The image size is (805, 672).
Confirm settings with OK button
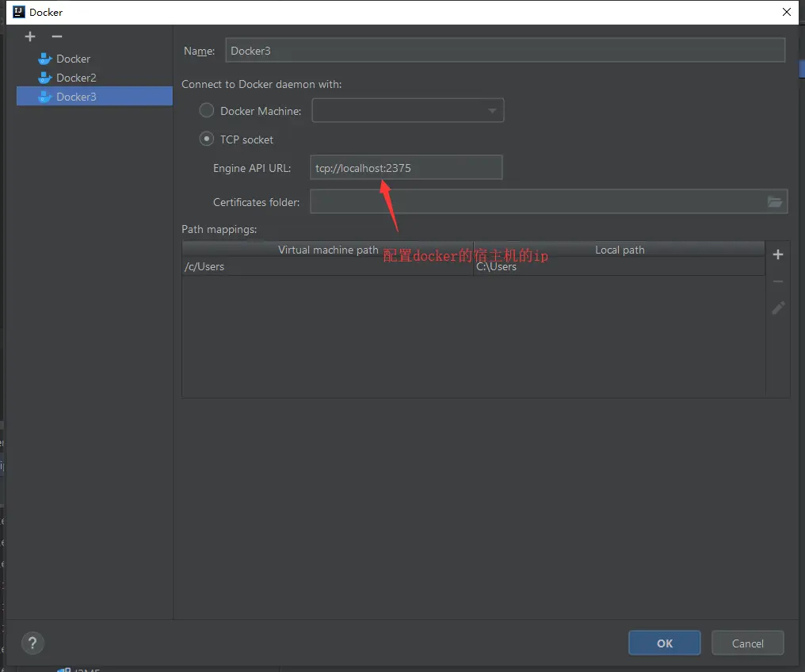[664, 643]
